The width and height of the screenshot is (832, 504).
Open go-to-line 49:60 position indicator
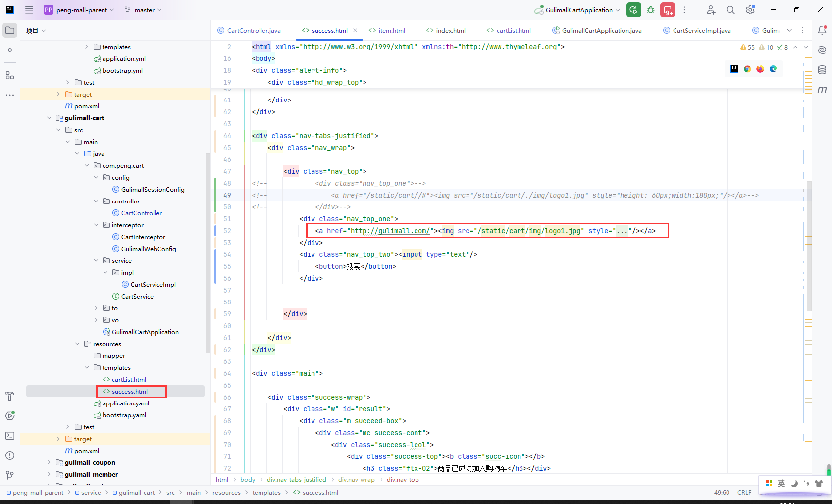click(x=722, y=492)
